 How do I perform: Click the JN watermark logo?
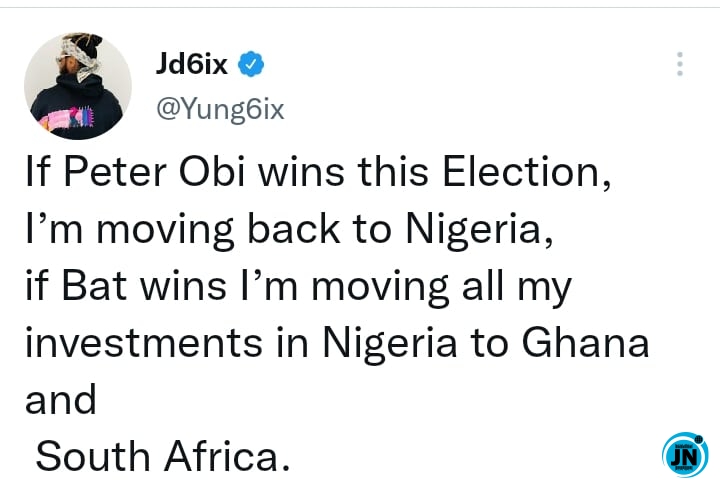click(x=684, y=455)
